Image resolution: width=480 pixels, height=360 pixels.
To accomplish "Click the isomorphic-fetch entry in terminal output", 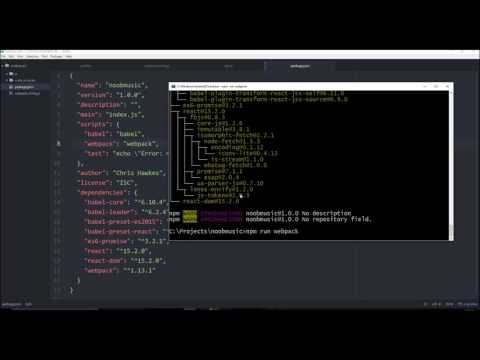I will pos(236,135).
